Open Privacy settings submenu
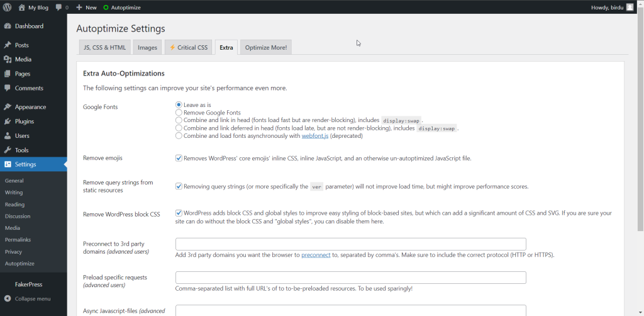Image resolution: width=644 pixels, height=316 pixels. [14, 252]
